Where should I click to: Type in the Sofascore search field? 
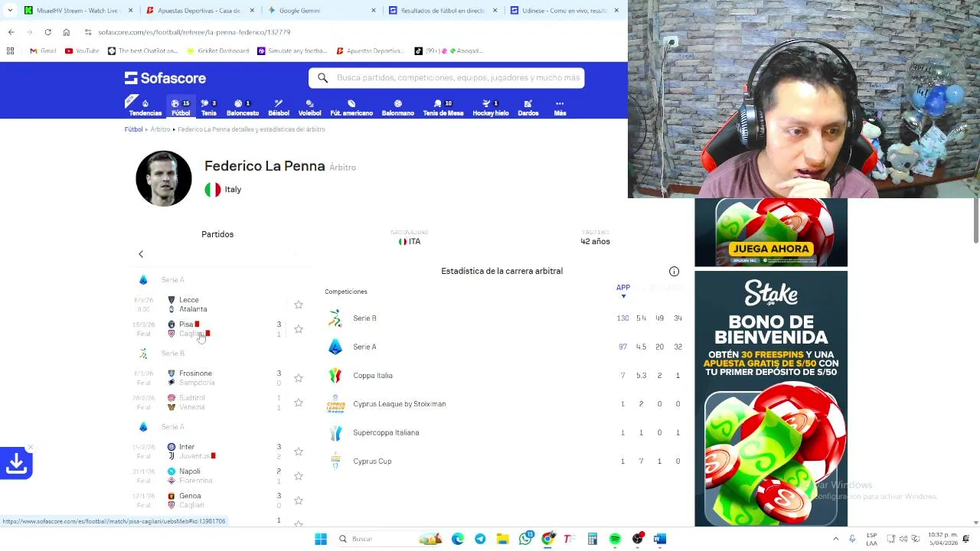coord(458,77)
